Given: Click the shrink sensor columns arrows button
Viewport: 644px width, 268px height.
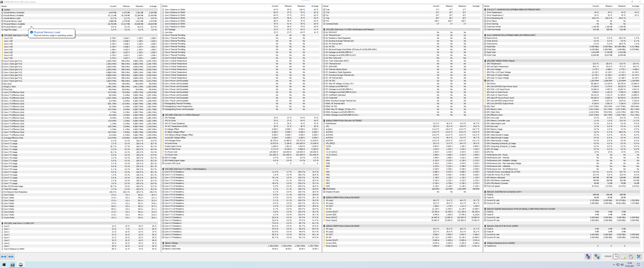Looking at the screenshot, I should [11, 256].
